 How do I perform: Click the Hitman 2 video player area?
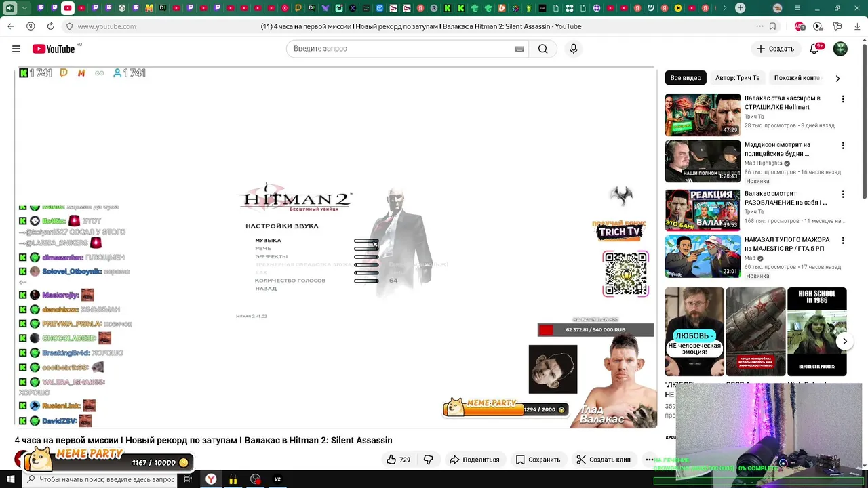coord(336,247)
